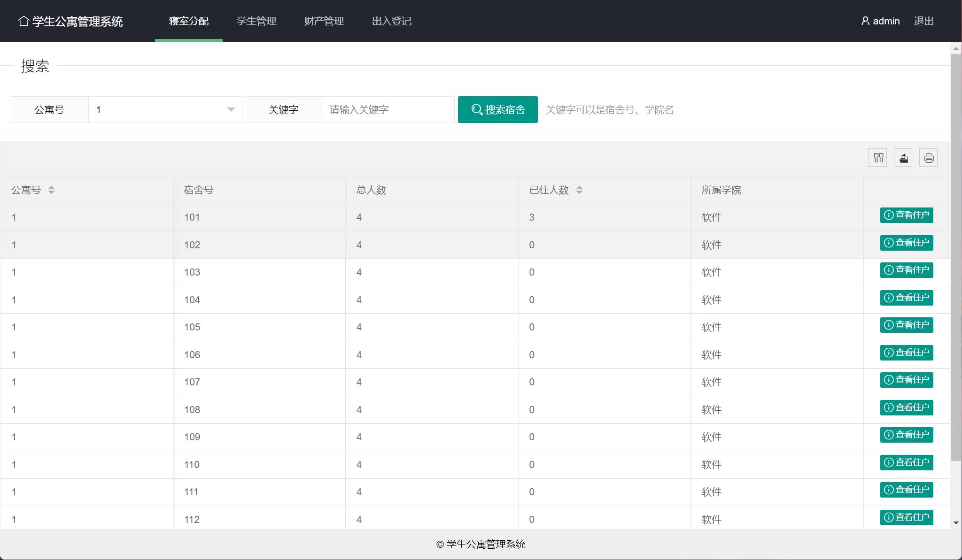Click the 请输入关键字 input field

tap(388, 109)
